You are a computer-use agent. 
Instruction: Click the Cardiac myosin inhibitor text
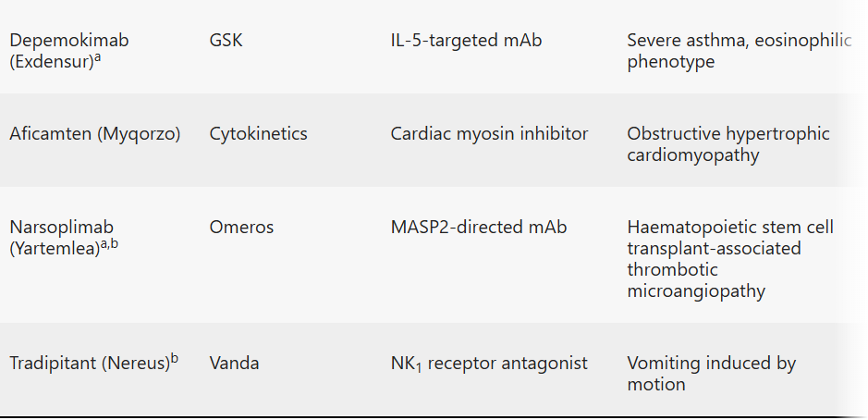[x=489, y=134]
